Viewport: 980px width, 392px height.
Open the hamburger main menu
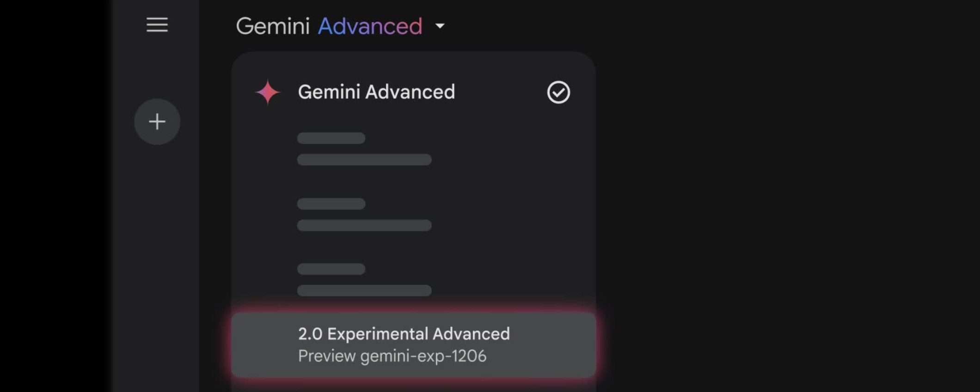coord(157,25)
